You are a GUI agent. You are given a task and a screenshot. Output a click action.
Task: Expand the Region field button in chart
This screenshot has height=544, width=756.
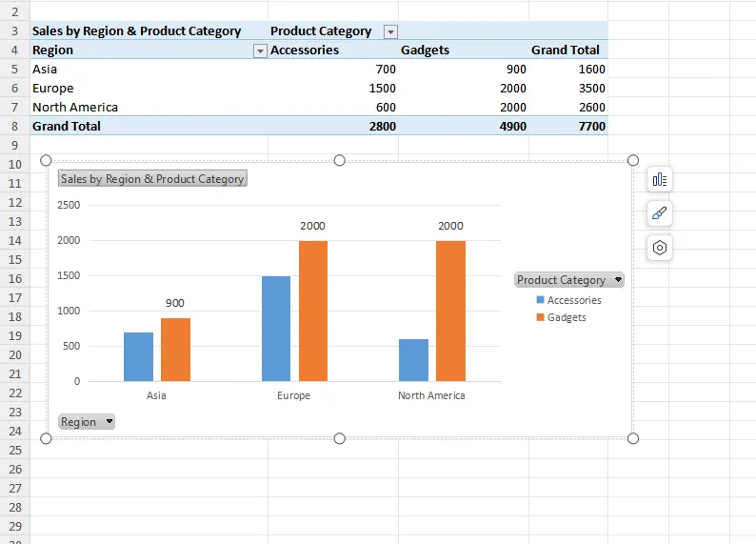[87, 422]
